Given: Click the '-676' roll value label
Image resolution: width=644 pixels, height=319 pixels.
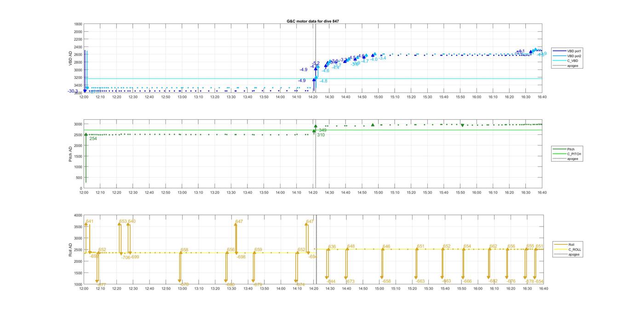Looking at the screenshot, I should [x=511, y=281].
